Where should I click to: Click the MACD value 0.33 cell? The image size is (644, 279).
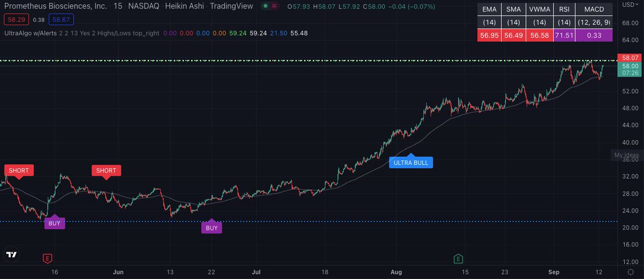[594, 35]
